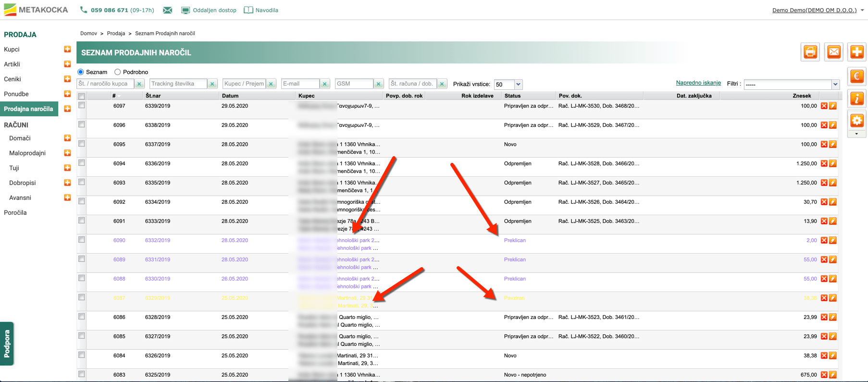
Task: Open the info side icon
Action: [857, 99]
